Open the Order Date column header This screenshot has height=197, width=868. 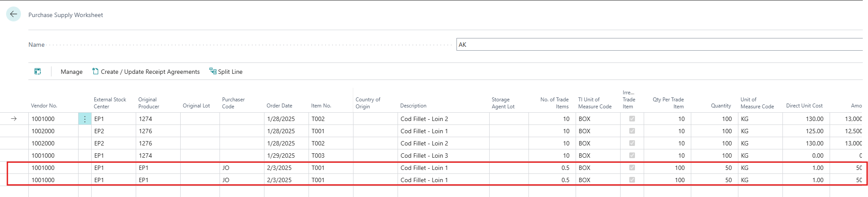tap(279, 106)
